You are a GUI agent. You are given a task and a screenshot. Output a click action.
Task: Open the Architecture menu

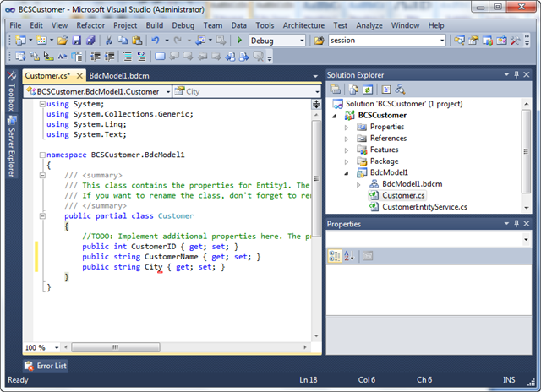303,25
